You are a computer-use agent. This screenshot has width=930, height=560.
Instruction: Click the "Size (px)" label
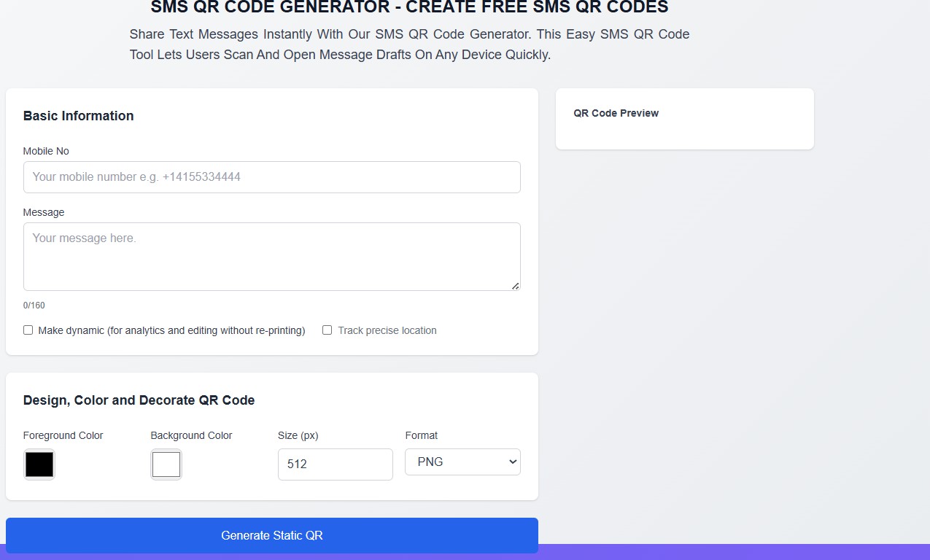[298, 435]
